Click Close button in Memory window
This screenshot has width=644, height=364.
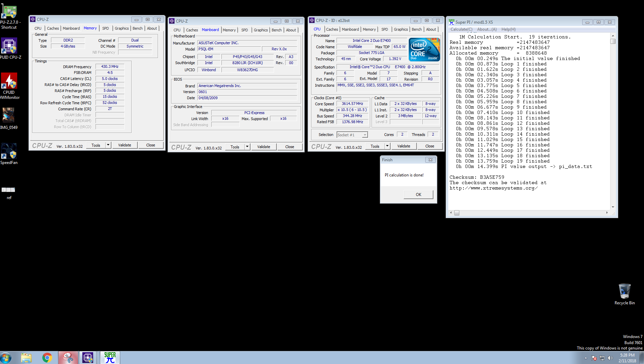click(151, 145)
